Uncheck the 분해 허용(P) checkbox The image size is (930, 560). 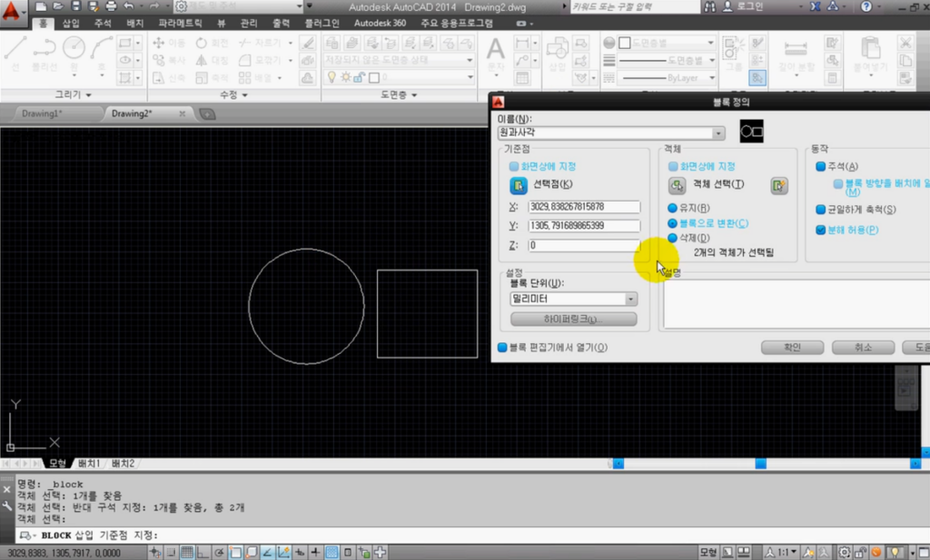coord(820,230)
